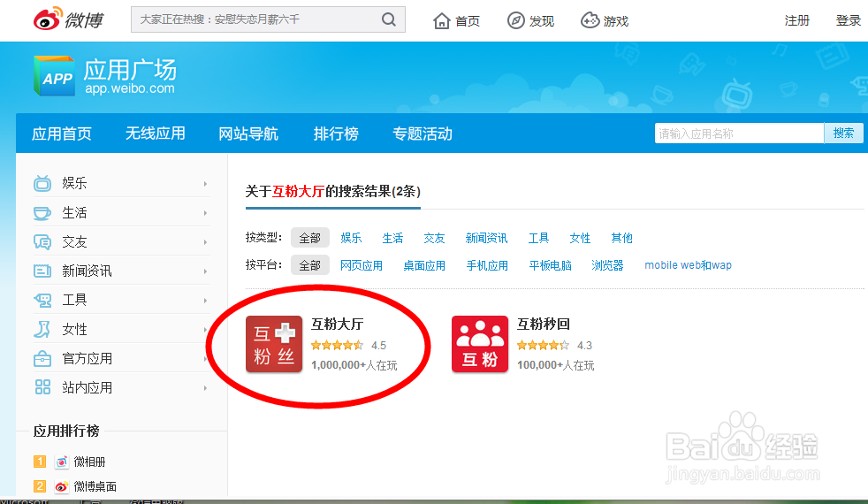The image size is (868, 504).
Task: Open the 排行榜 tab
Action: click(x=336, y=134)
